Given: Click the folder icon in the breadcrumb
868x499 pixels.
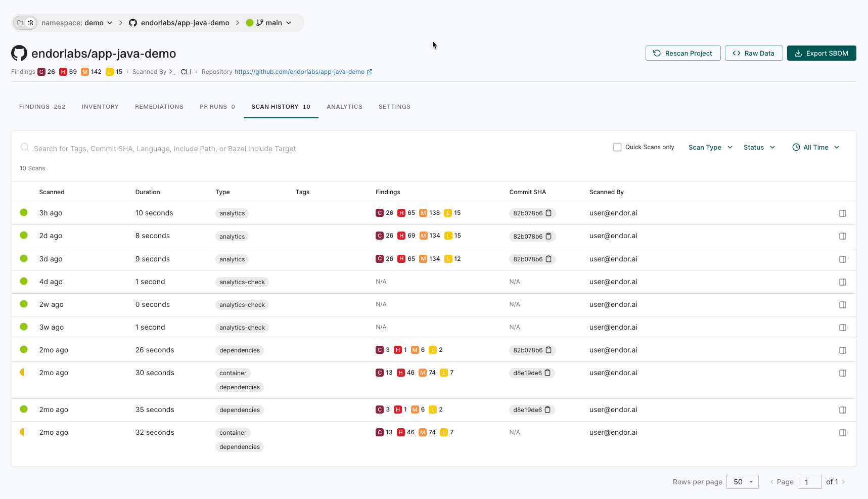Looking at the screenshot, I should tap(20, 23).
